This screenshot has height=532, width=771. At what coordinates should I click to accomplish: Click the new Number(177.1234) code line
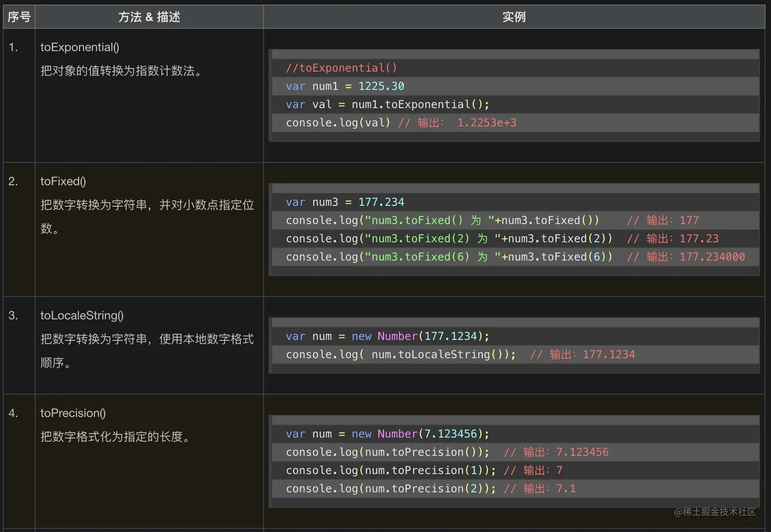388,336
